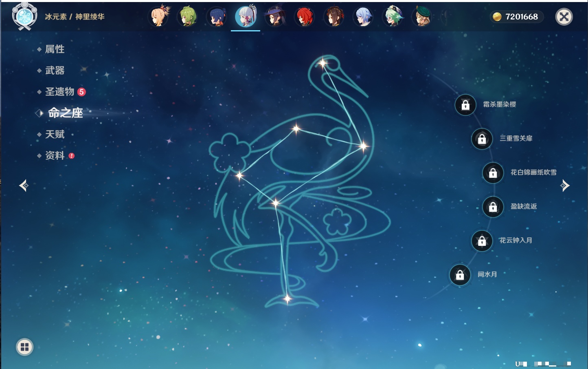Switch to the 武器 weapon tab

pyautogui.click(x=55, y=71)
